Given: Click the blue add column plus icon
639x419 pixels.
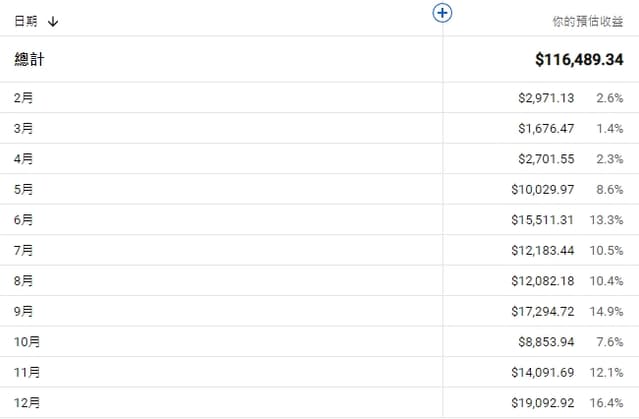Looking at the screenshot, I should 444,13.
